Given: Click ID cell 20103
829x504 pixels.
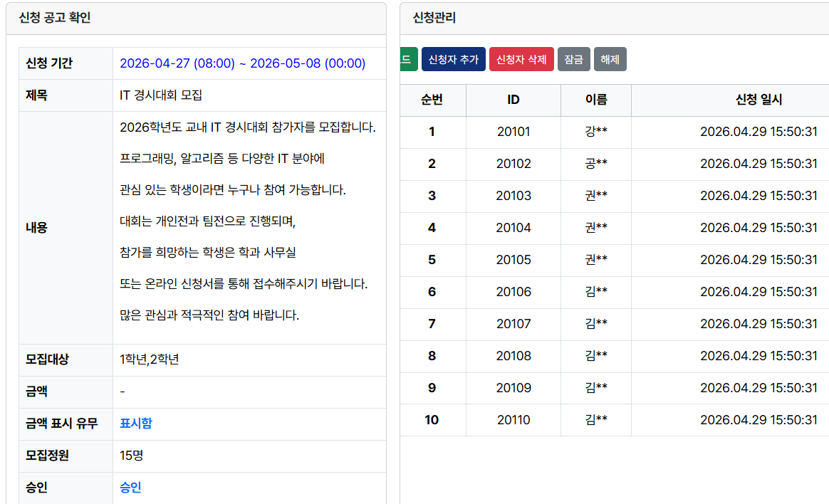Looking at the screenshot, I should tap(513, 196).
